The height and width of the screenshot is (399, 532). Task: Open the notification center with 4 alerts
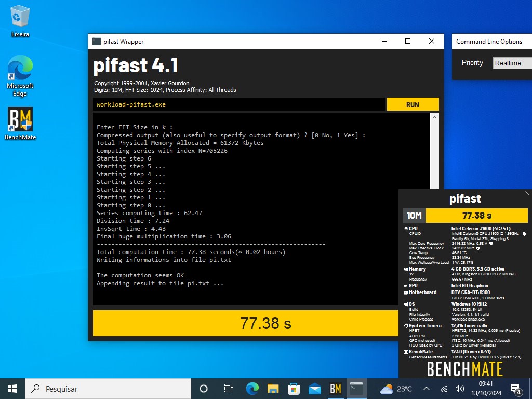516,389
